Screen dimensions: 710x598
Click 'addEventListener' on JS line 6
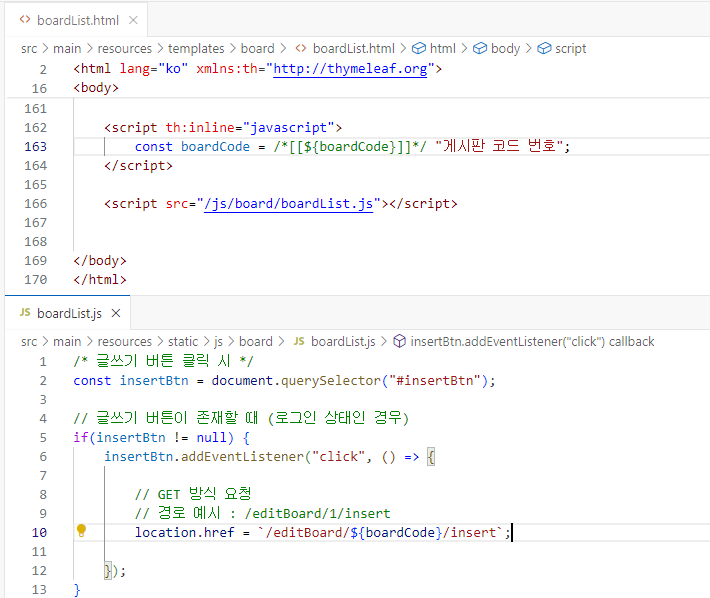pyautogui.click(x=242, y=457)
